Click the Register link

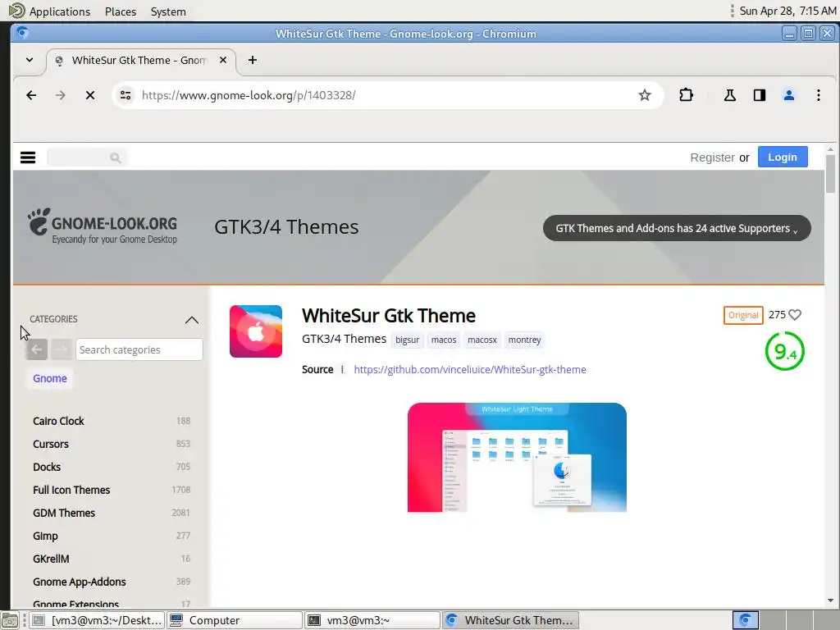(712, 157)
